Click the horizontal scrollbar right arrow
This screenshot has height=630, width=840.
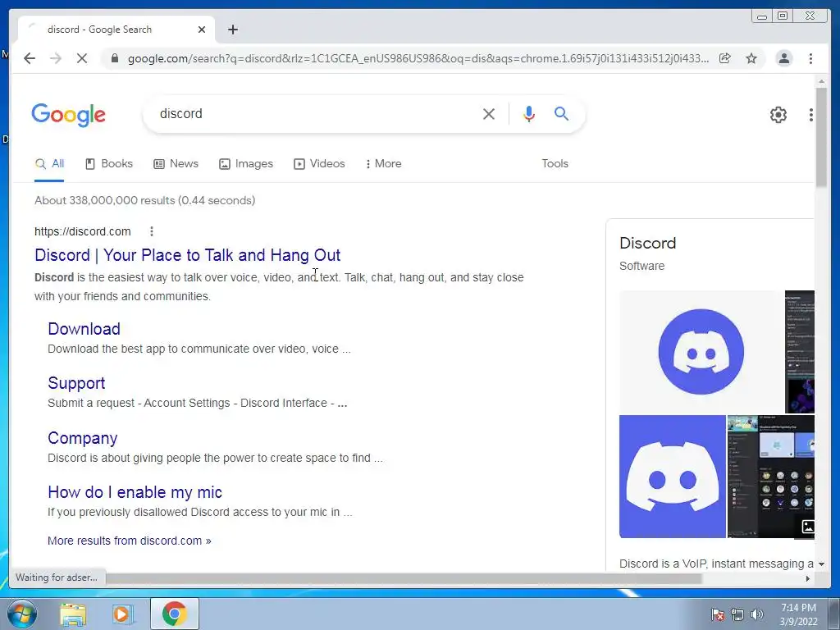click(808, 578)
